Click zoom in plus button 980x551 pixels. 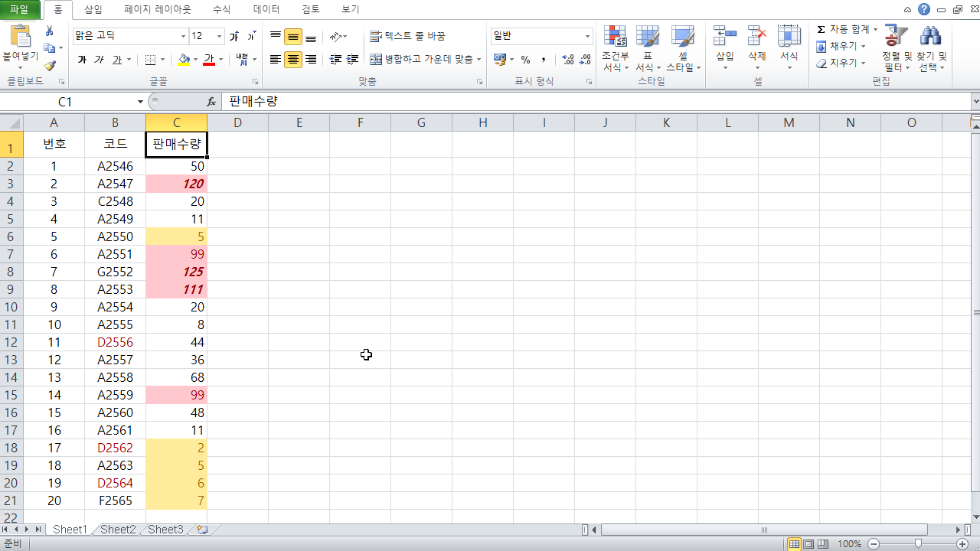962,543
